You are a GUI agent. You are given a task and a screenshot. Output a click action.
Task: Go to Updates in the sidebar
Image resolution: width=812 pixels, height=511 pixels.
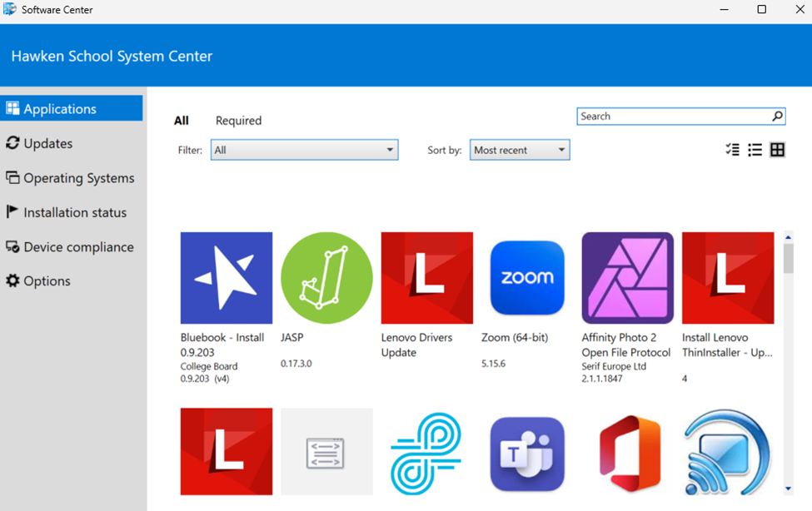tap(47, 143)
